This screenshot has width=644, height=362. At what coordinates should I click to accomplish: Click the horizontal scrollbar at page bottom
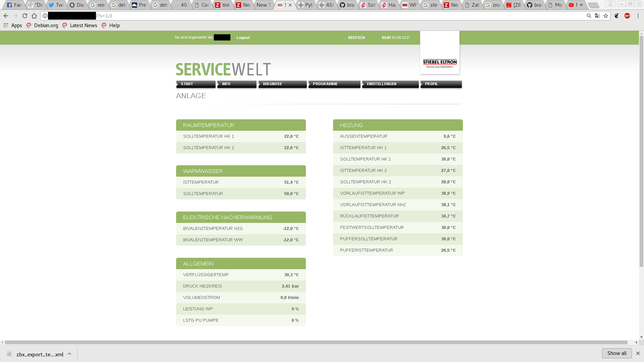click(x=315, y=343)
